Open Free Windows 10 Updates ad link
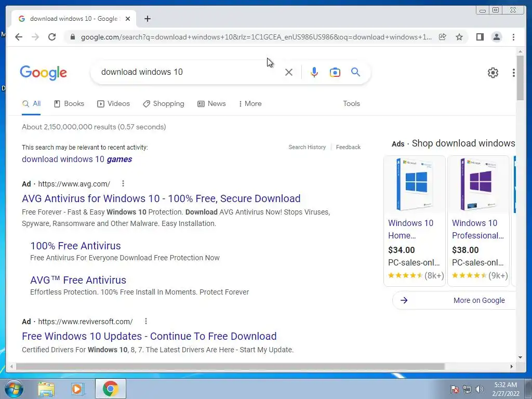Image resolution: width=532 pixels, height=399 pixels. (149, 336)
